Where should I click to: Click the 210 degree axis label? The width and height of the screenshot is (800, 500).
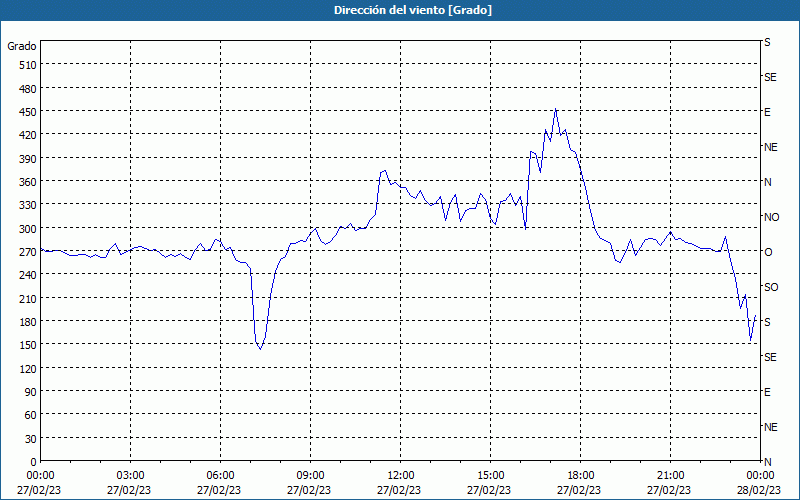click(28, 298)
